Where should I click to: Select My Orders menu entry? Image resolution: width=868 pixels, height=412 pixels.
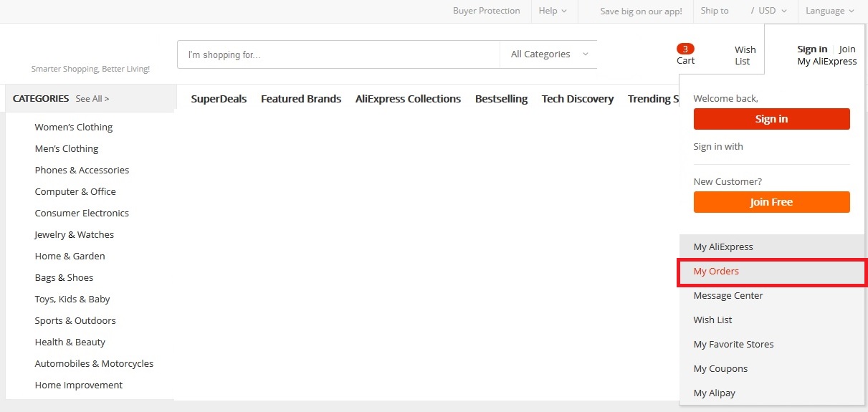[x=772, y=272]
